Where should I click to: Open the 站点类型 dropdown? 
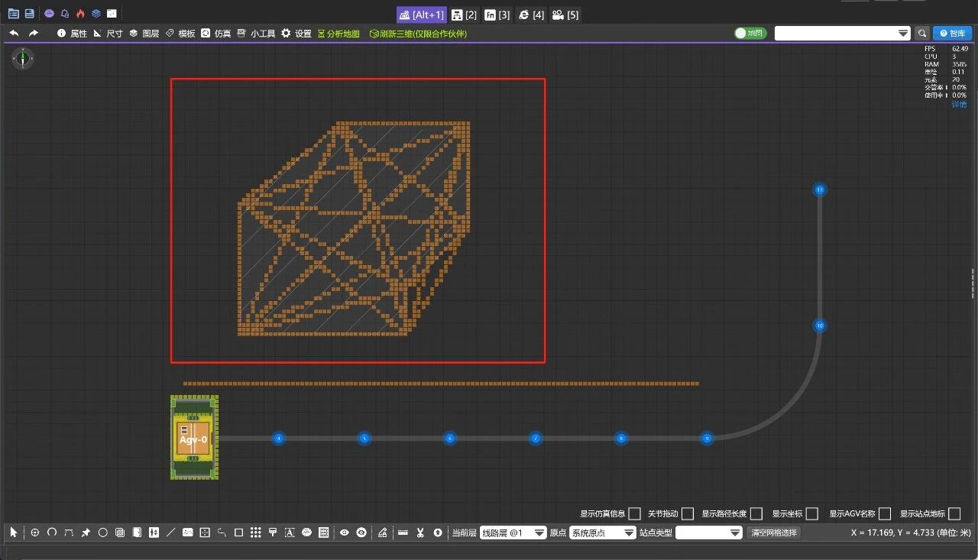[709, 532]
